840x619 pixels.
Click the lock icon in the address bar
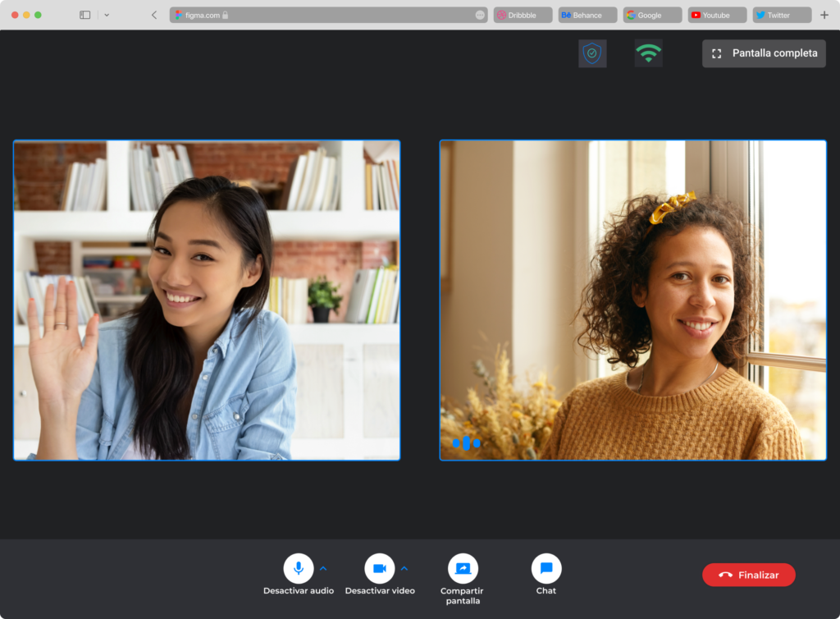(x=225, y=15)
